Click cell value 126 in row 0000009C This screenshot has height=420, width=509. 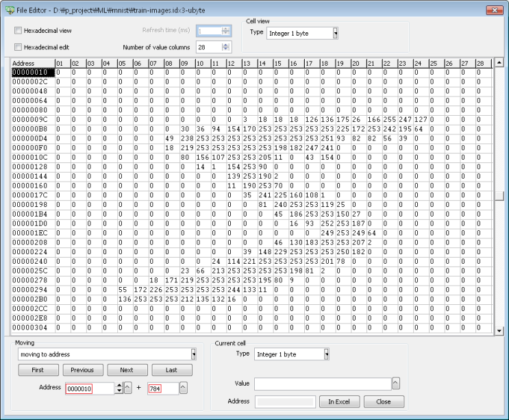tap(312, 119)
